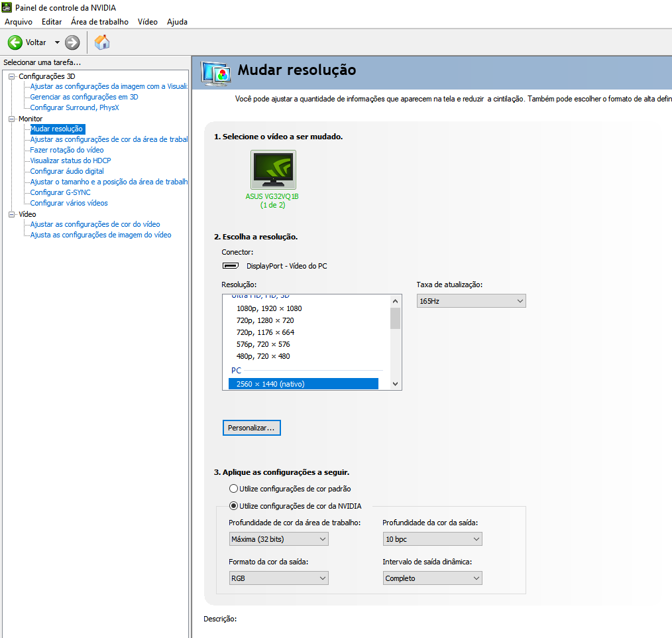Select Mudar resolução in task tree

point(58,129)
